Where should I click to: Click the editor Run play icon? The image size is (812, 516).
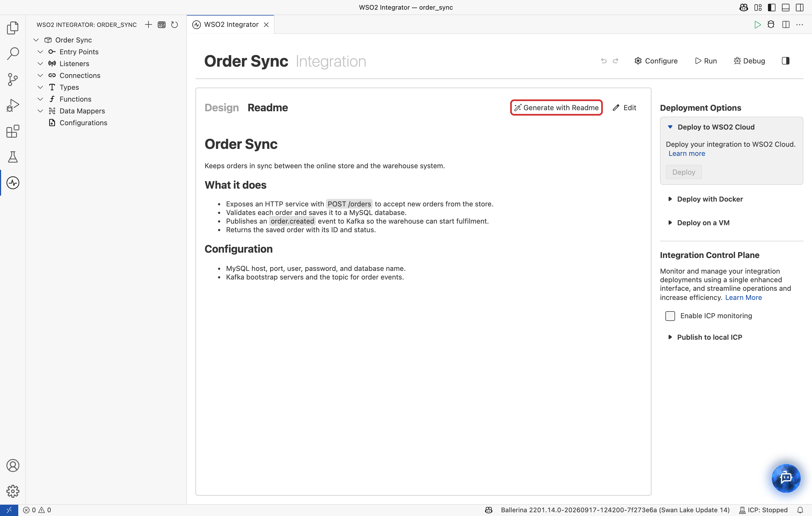click(757, 25)
